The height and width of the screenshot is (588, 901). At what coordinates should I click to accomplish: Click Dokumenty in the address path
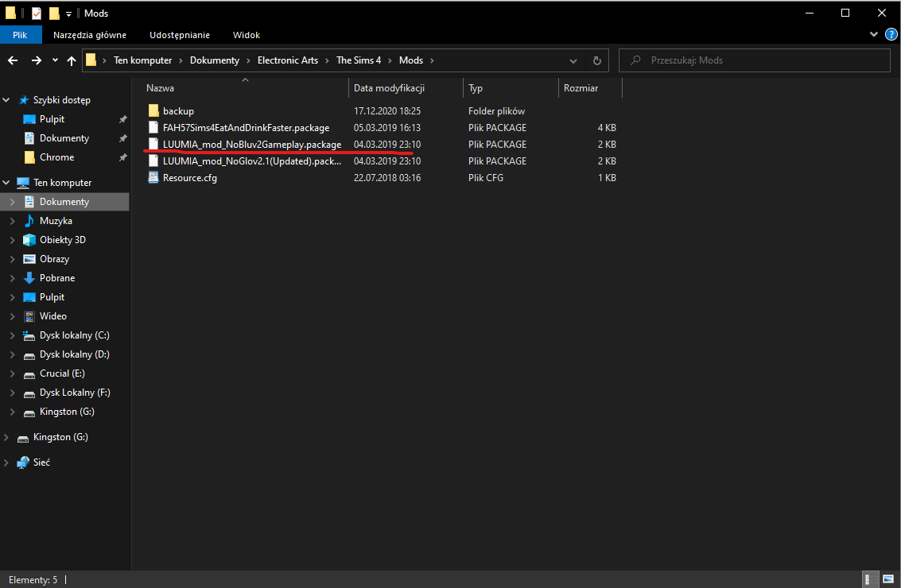tap(215, 60)
